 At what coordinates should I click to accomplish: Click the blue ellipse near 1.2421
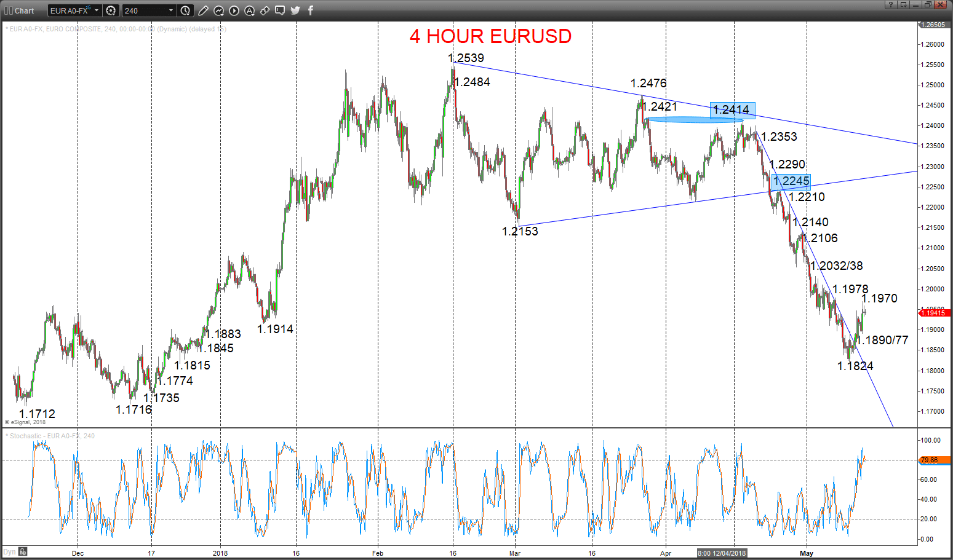pyautogui.click(x=694, y=120)
